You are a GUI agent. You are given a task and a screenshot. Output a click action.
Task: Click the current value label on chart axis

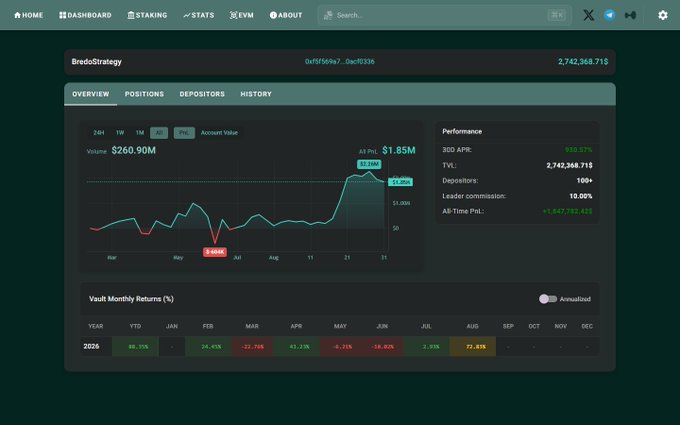click(x=401, y=182)
